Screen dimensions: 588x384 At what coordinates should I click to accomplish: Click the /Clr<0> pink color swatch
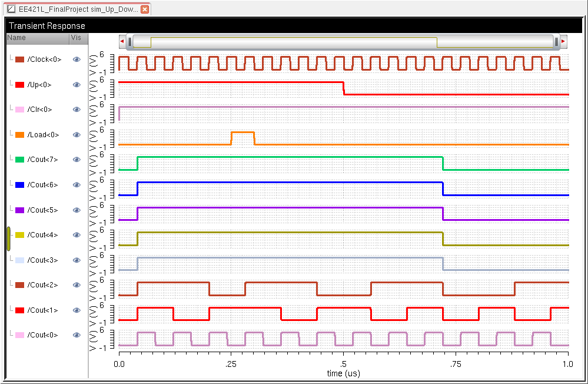click(19, 110)
